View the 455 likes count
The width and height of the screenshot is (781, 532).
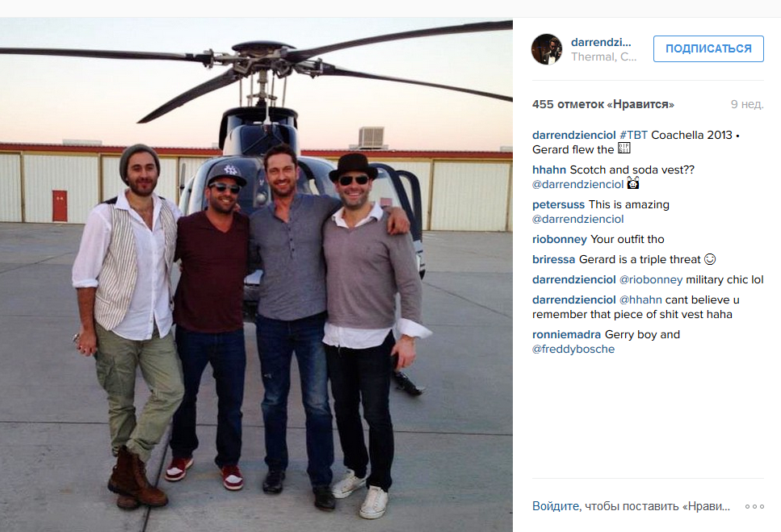pyautogui.click(x=603, y=104)
